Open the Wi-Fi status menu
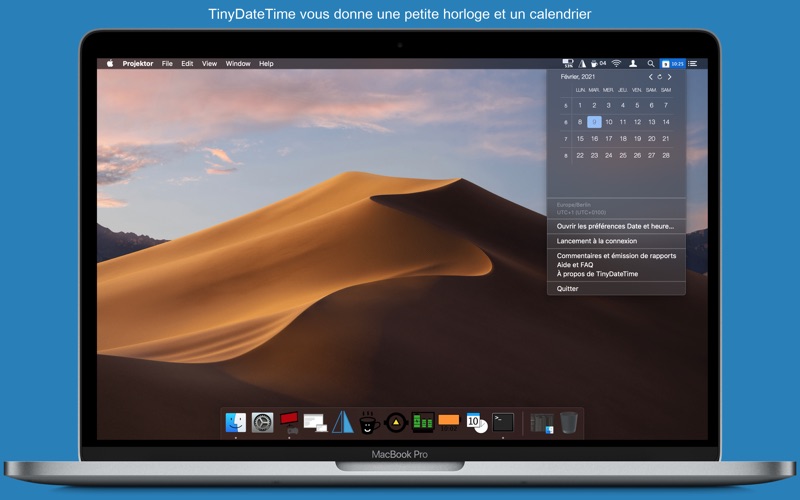 (x=616, y=63)
